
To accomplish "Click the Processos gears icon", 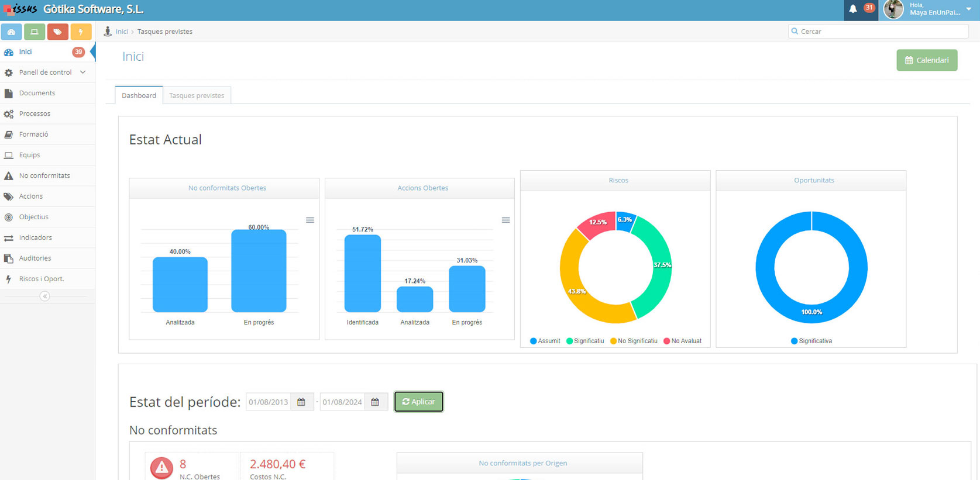I will coord(9,114).
